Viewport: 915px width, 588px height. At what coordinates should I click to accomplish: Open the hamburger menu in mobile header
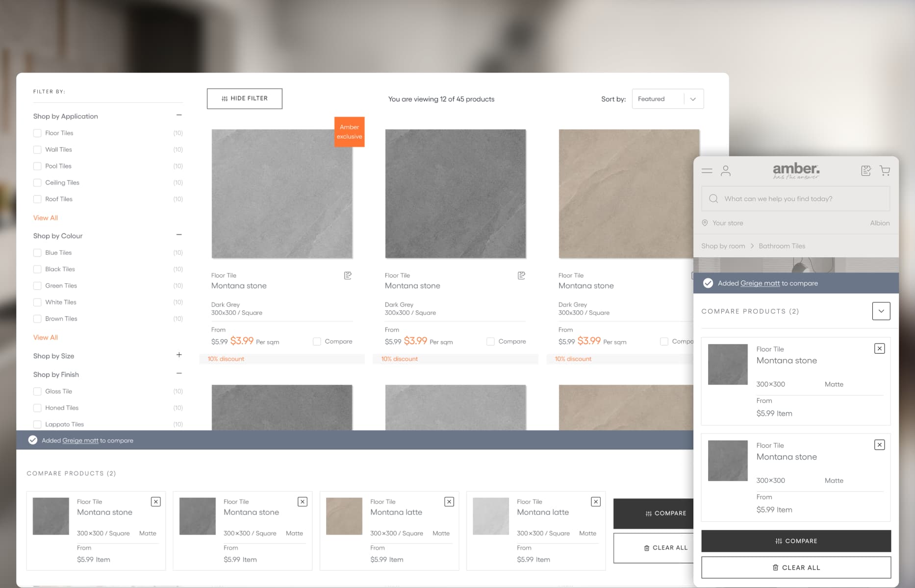pos(707,171)
